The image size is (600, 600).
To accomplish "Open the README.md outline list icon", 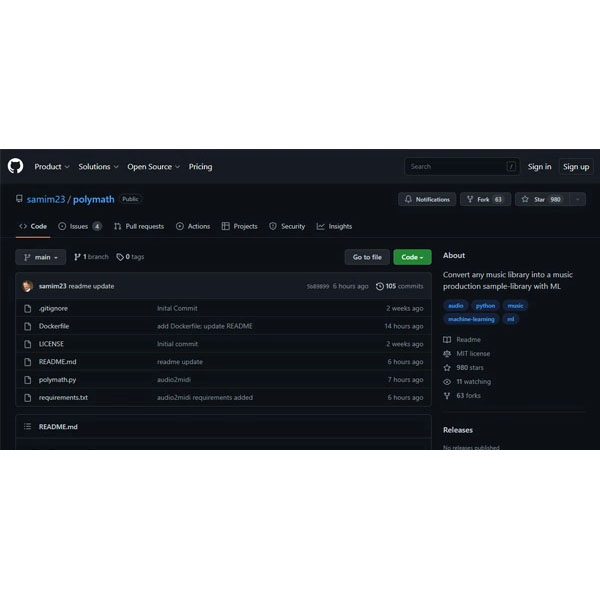I will coord(27,426).
